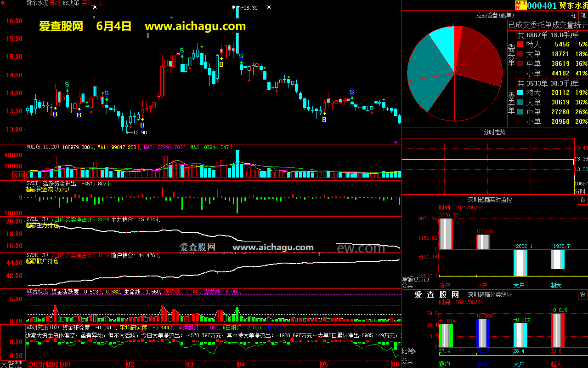Click the SVSH (7) indicator label
The width and height of the screenshot is (588, 368).
click(x=37, y=255)
